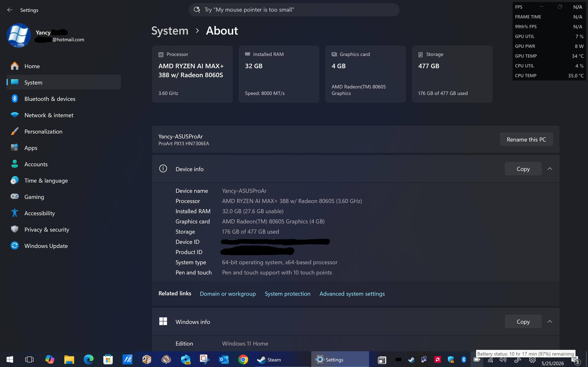Viewport: 588px width, 367px height.
Task: Click the System breadcrumb link
Action: pyautogui.click(x=170, y=31)
